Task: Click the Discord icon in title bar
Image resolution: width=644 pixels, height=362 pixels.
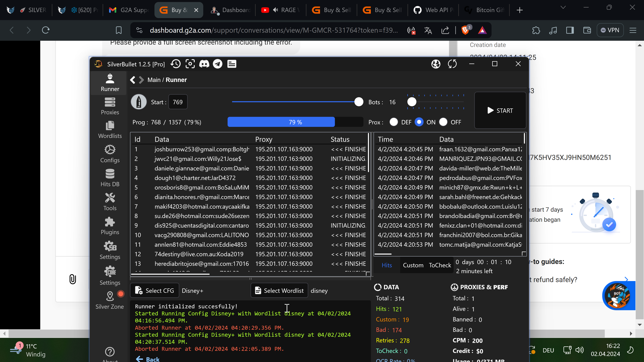Action: point(204,64)
